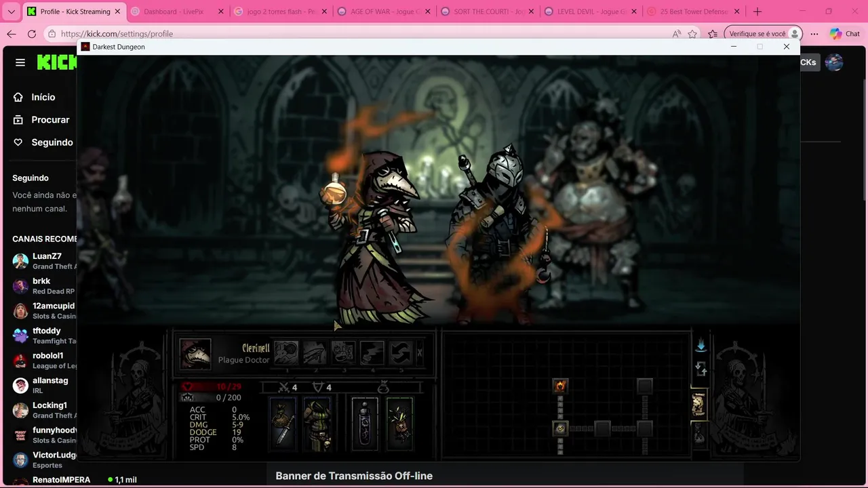Click the crossed swords damage icon
This screenshot has height=488, width=868.
[x=284, y=387]
